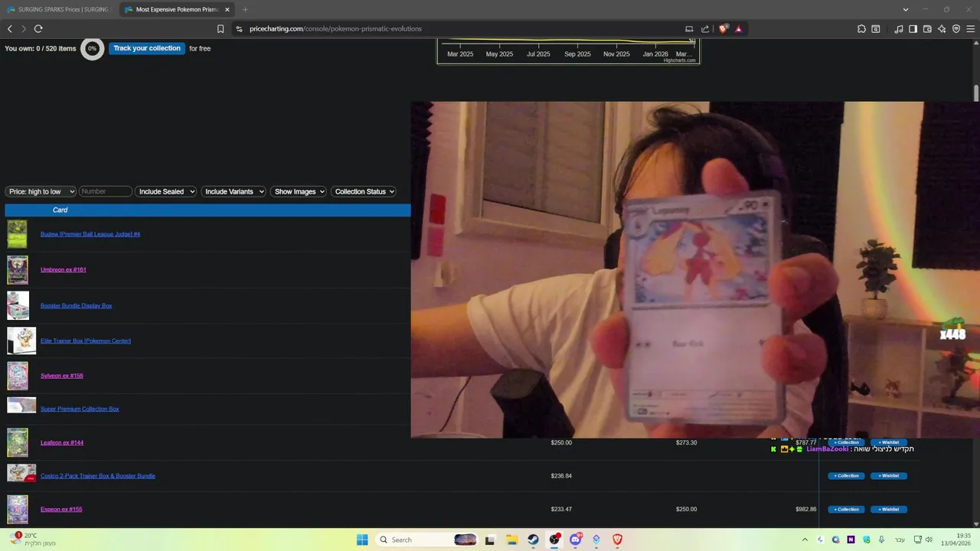Add Espeon ex #155 to Collection
The width and height of the screenshot is (980, 551).
[x=846, y=510]
